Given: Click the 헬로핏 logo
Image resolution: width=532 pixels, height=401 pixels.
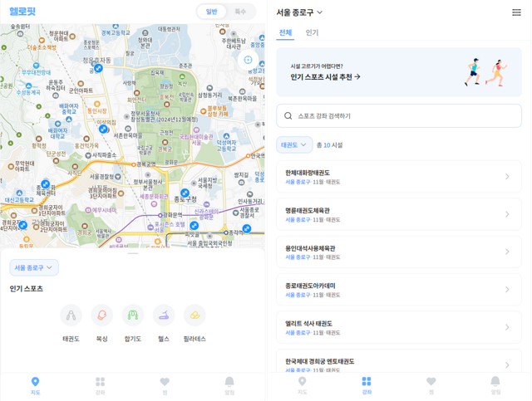Looking at the screenshot, I should pyautogui.click(x=22, y=11).
